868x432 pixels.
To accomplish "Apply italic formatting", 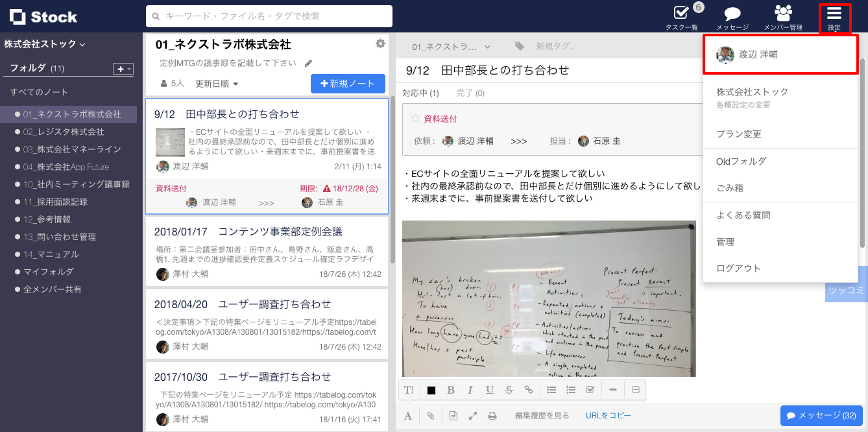I will 470,390.
